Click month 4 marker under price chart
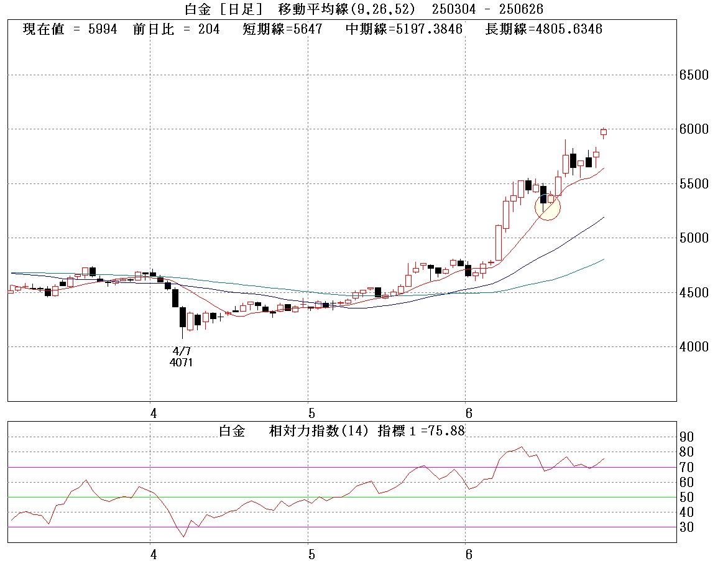728x561 pixels. pyautogui.click(x=154, y=414)
